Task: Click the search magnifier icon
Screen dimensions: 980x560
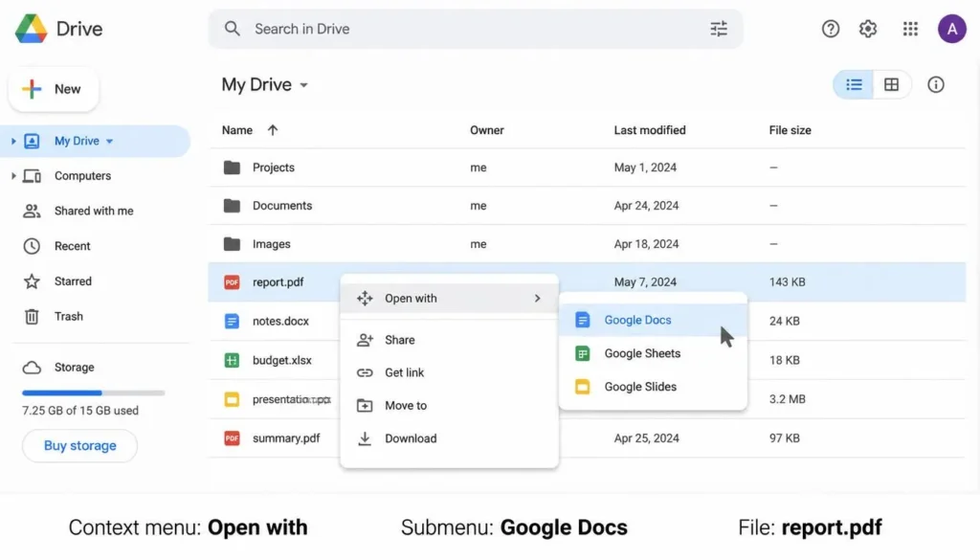Action: click(x=232, y=29)
